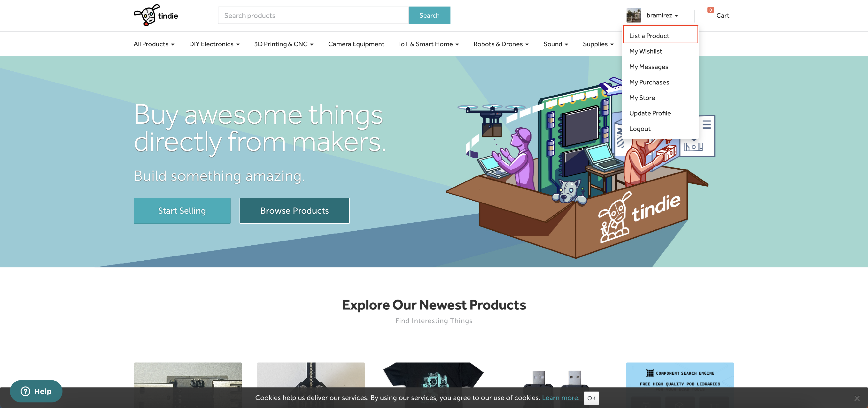Accept cookies with the OK button

tap(591, 398)
